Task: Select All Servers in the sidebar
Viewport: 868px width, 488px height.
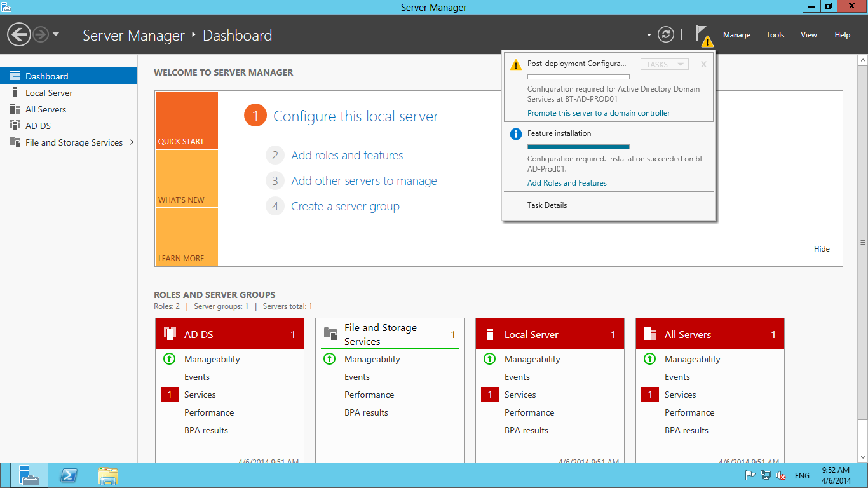Action: click(68, 109)
